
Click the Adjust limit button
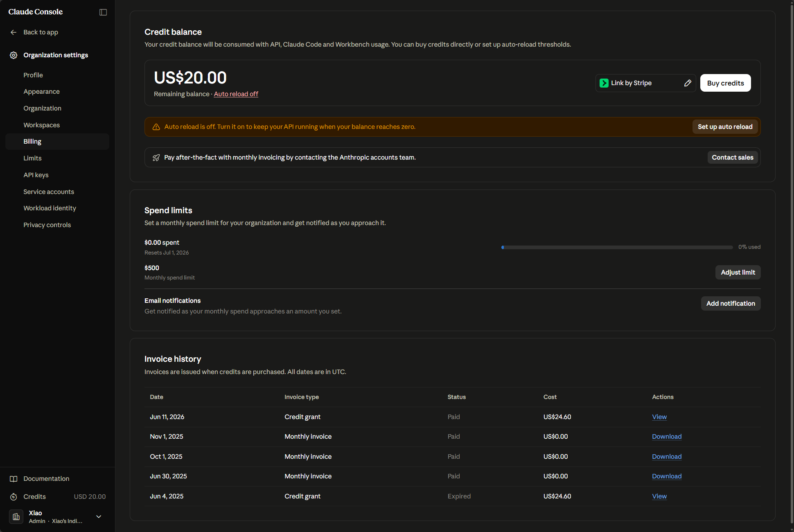click(x=738, y=273)
